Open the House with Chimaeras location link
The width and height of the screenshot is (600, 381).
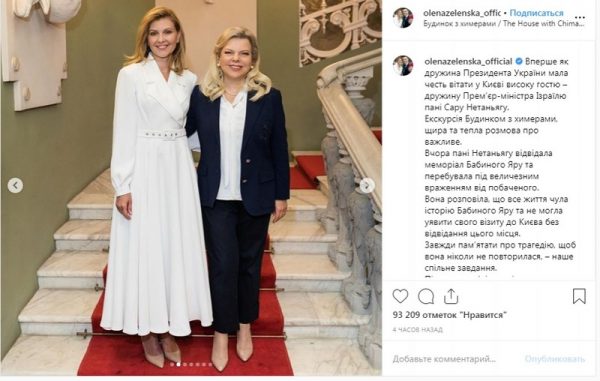click(x=504, y=24)
